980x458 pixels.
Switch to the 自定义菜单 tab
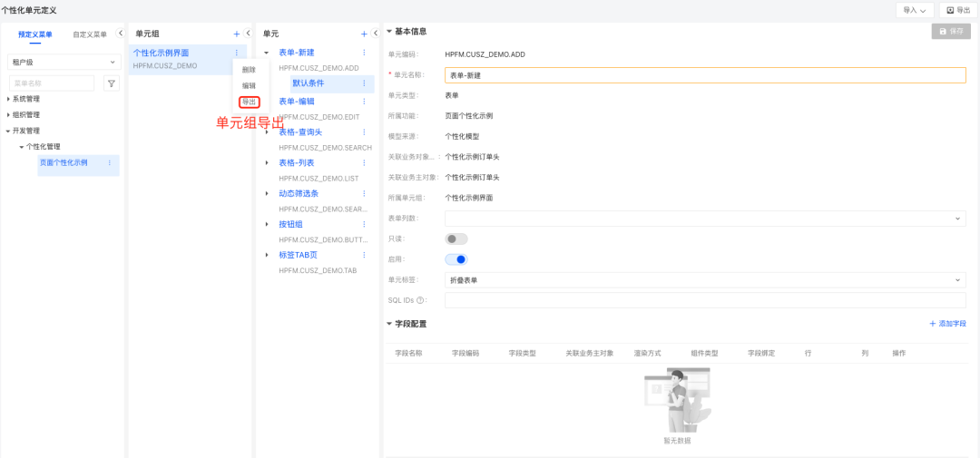pos(90,34)
